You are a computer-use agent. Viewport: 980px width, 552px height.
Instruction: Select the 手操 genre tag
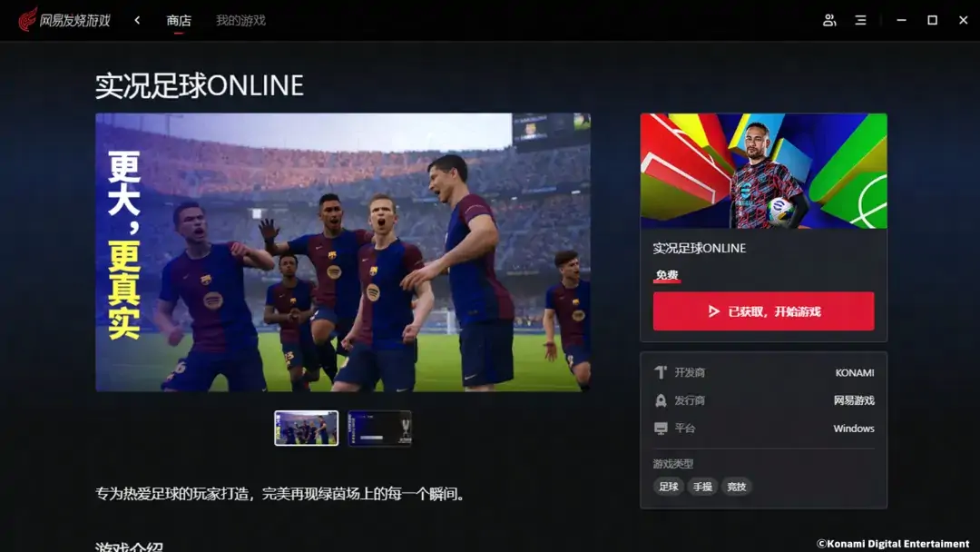pyautogui.click(x=702, y=487)
